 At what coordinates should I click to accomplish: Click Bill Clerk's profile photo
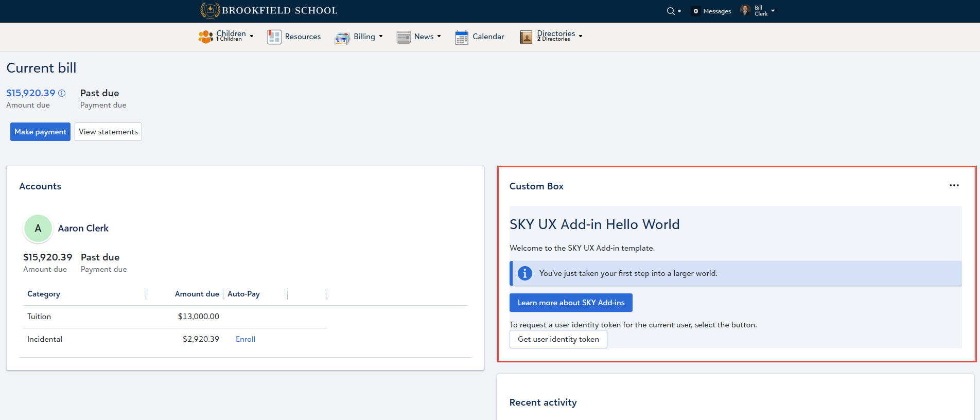tap(745, 11)
